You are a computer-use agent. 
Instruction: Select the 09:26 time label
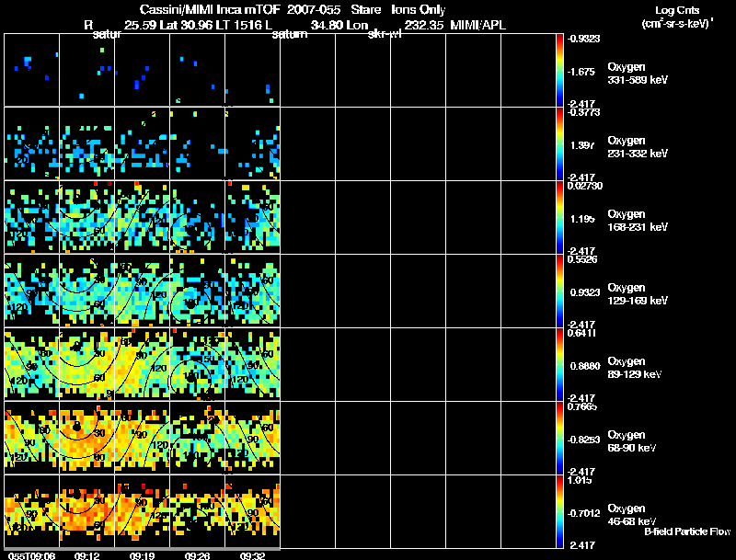tap(197, 555)
